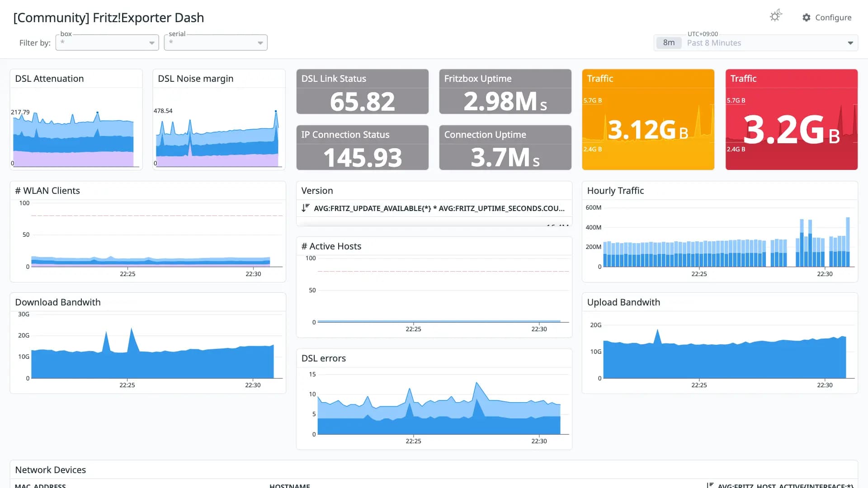The height and width of the screenshot is (488, 868).
Task: Click the Upload Bandwith widget title
Action: pos(623,302)
